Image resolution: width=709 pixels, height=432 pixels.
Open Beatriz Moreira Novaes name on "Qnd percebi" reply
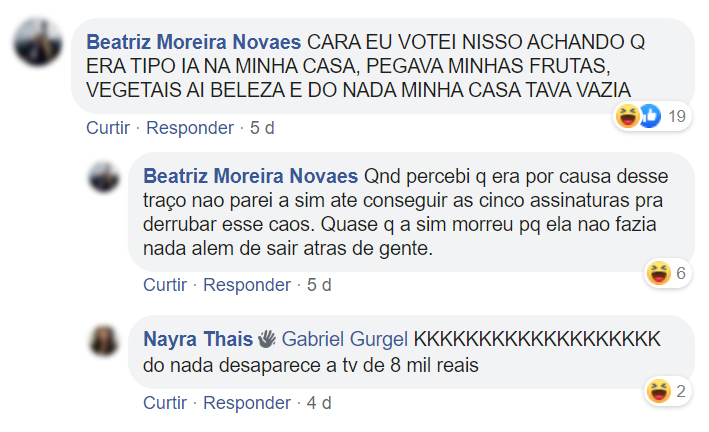click(x=252, y=176)
